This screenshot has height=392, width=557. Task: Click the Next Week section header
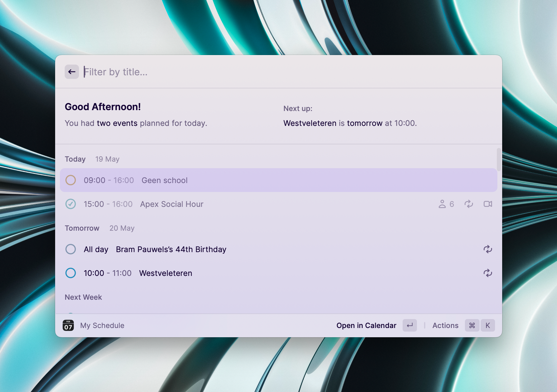(x=83, y=297)
